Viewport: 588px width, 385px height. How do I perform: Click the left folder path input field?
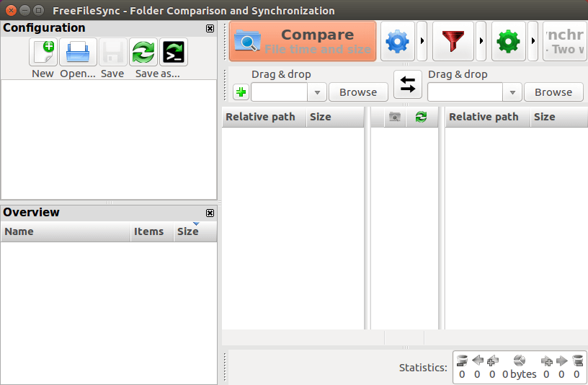[x=280, y=92]
